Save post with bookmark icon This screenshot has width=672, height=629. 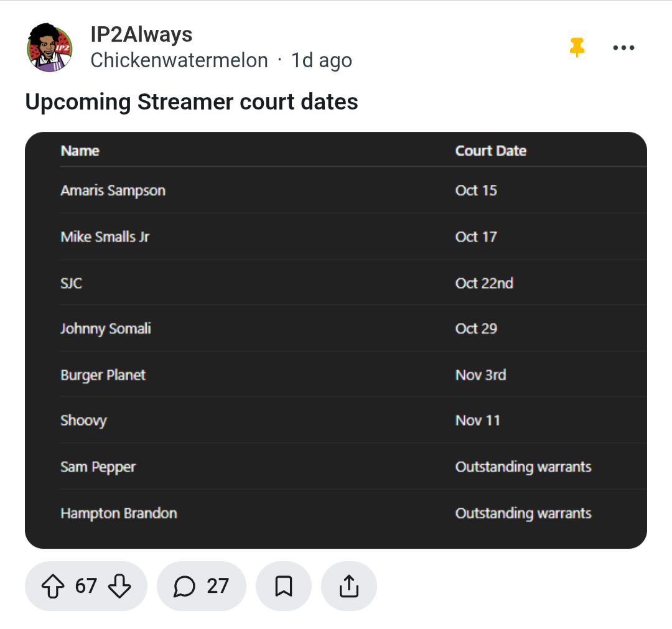click(284, 586)
